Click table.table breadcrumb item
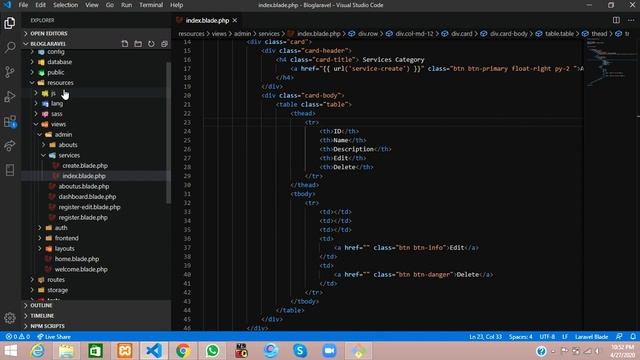The image size is (640, 360). tap(559, 34)
